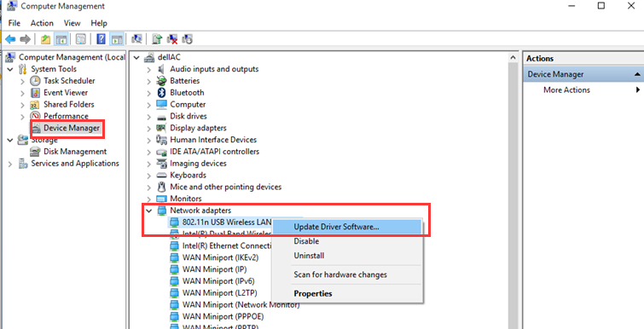Click the Task Scheduler clock icon

pyautogui.click(x=36, y=81)
